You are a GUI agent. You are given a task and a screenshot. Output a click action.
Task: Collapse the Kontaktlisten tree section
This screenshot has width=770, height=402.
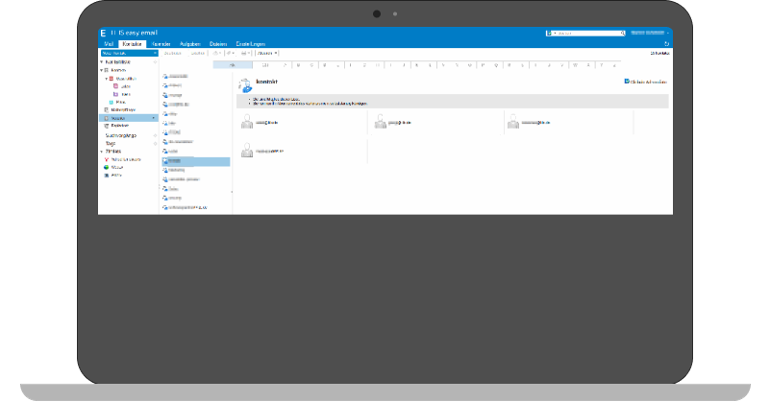click(x=101, y=62)
